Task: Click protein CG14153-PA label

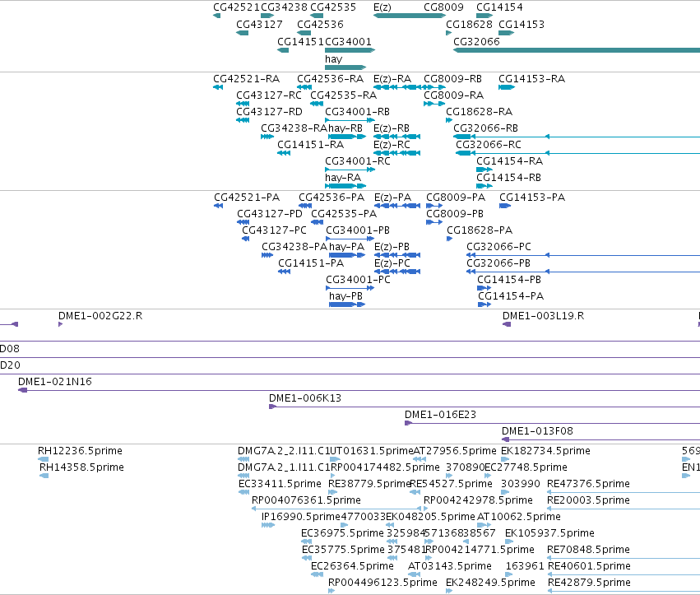Action: point(532,198)
